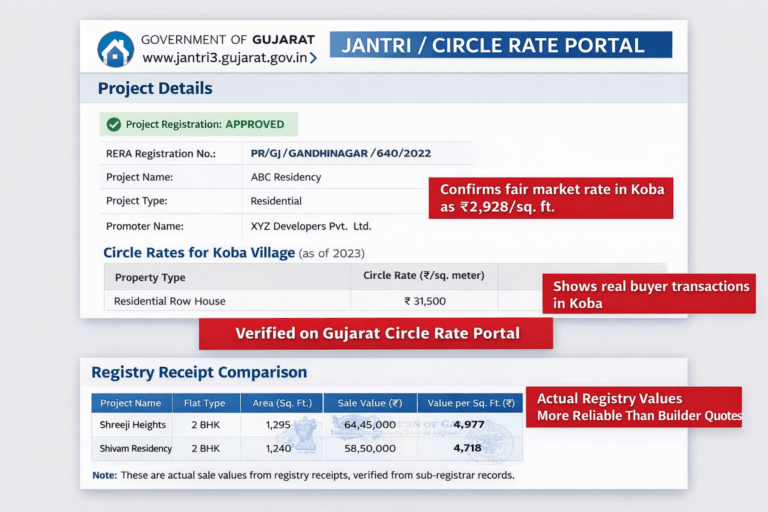Select the Shreeji Heights project cell
This screenshot has width=768, height=512.
(x=133, y=425)
